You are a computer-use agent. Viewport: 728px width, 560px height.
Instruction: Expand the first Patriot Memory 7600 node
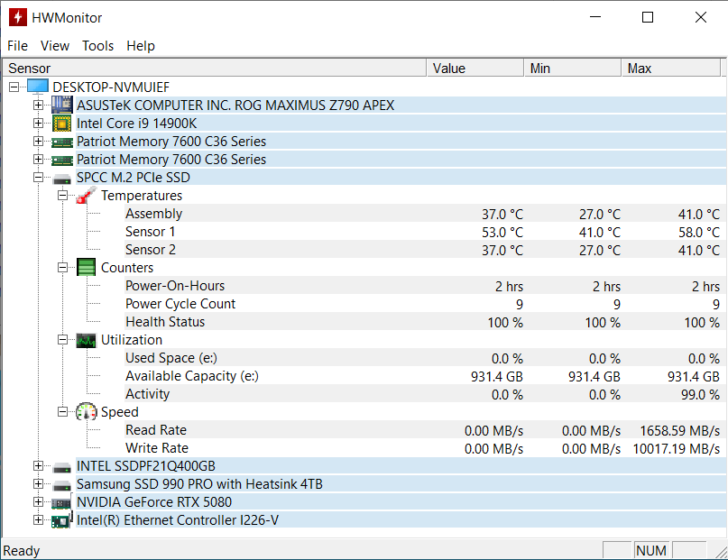click(x=39, y=141)
